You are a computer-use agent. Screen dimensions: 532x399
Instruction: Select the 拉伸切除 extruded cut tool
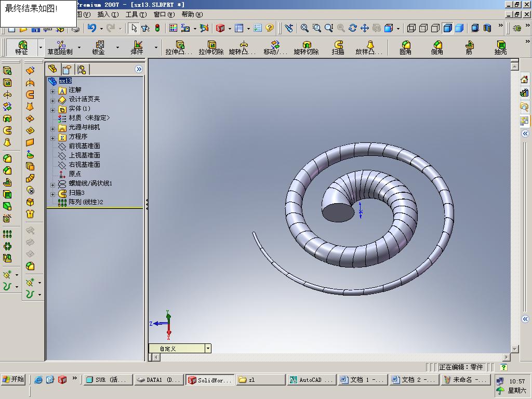coord(211,47)
